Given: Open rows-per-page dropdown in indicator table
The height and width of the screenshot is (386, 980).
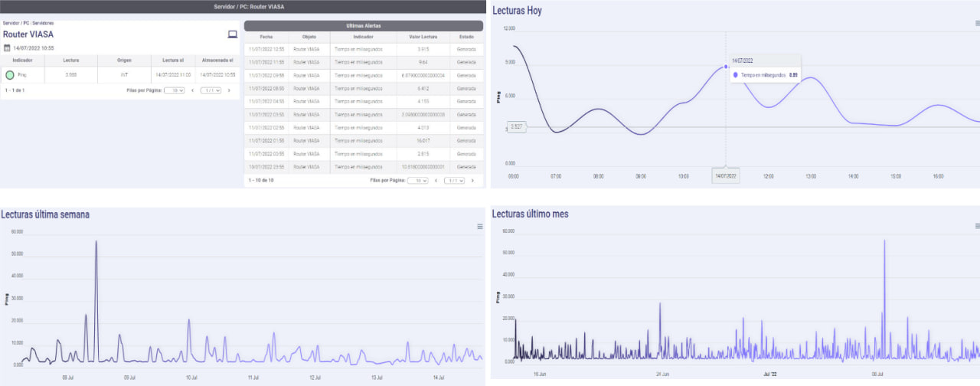Looking at the screenshot, I should tap(175, 90).
